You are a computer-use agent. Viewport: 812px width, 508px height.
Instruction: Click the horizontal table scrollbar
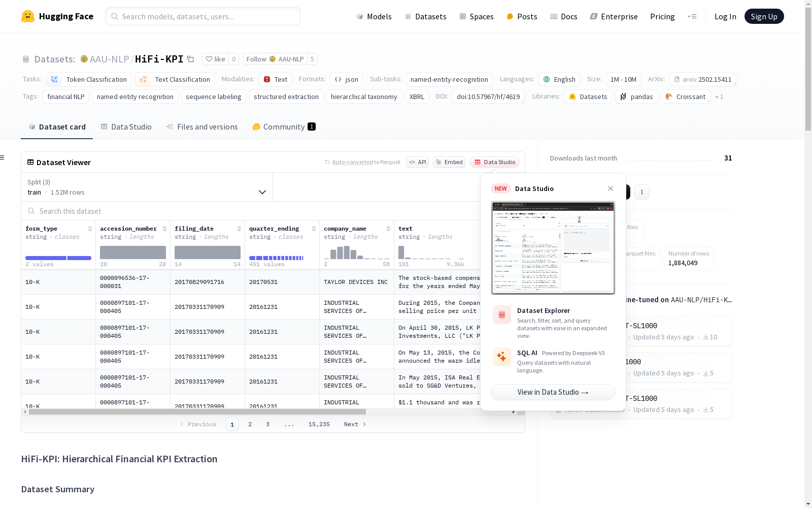[x=197, y=411]
